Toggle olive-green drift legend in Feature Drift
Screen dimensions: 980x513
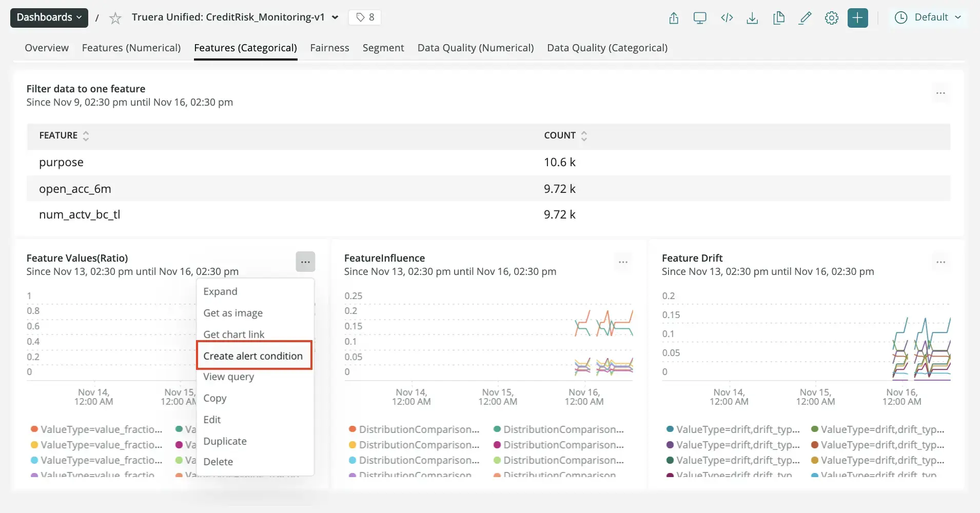tap(877, 429)
